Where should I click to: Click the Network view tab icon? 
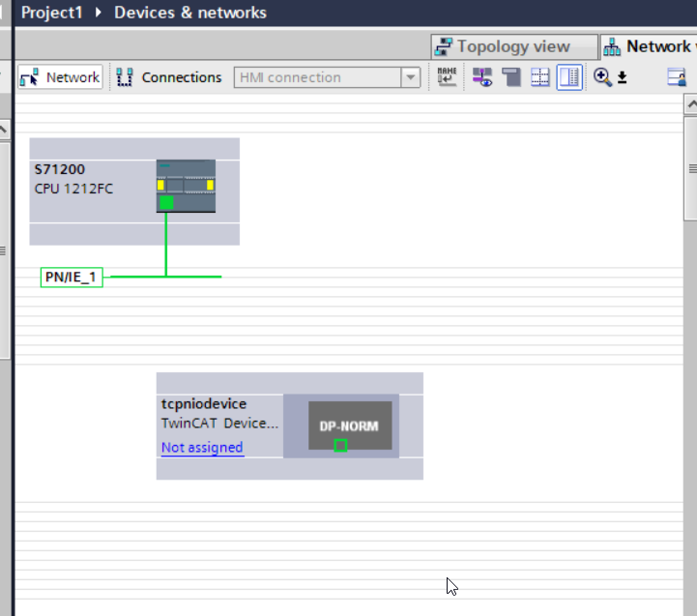[x=612, y=46]
